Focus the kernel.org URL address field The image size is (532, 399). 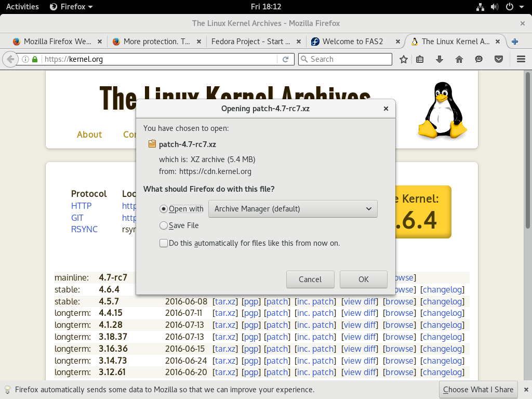(x=159, y=59)
